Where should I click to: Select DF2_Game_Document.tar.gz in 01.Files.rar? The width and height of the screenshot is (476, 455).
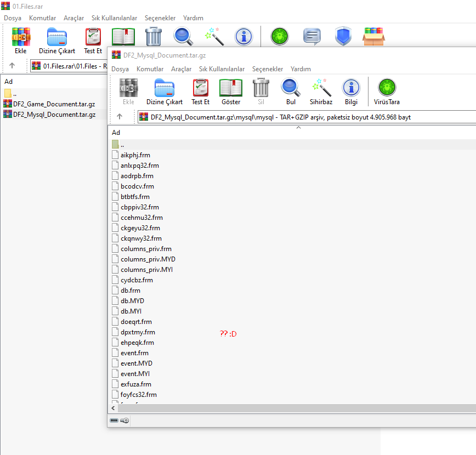point(49,104)
